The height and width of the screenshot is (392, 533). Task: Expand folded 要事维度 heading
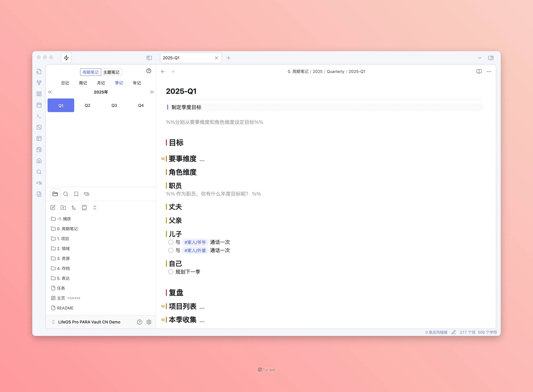tap(202, 161)
